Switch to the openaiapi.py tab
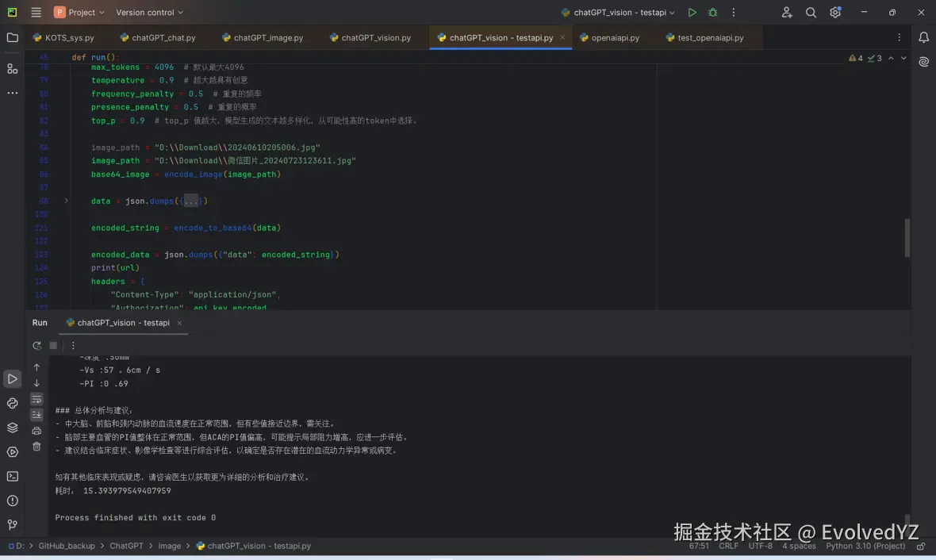Viewport: 936px width, 560px height. pos(616,37)
